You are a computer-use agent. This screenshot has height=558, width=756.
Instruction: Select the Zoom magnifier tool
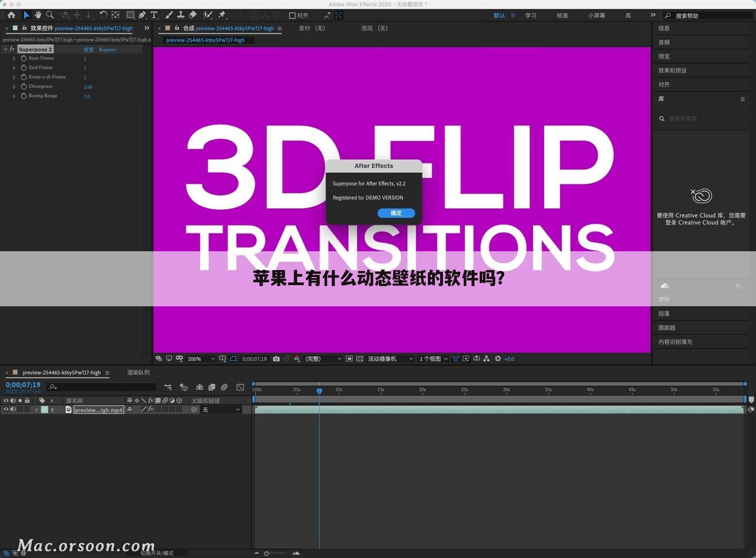click(49, 15)
